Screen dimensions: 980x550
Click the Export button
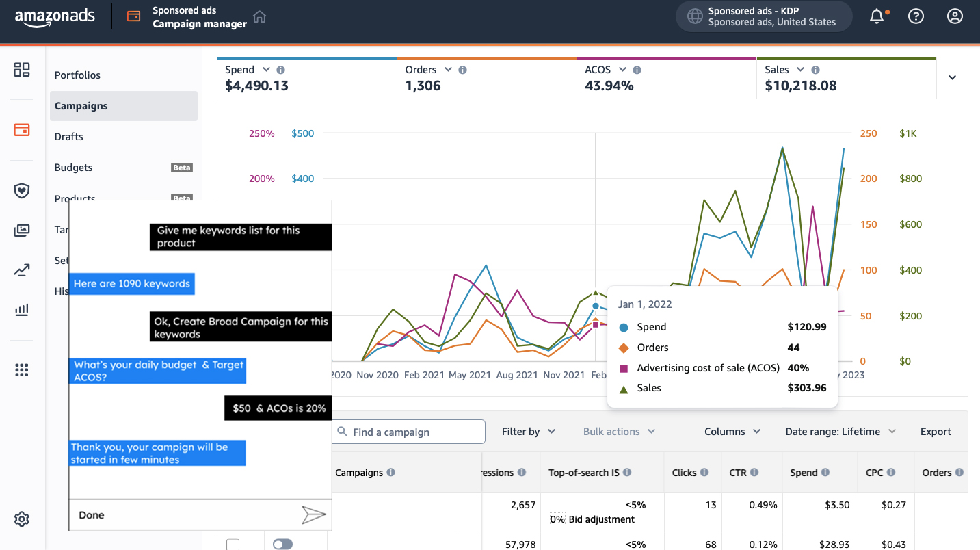(936, 432)
